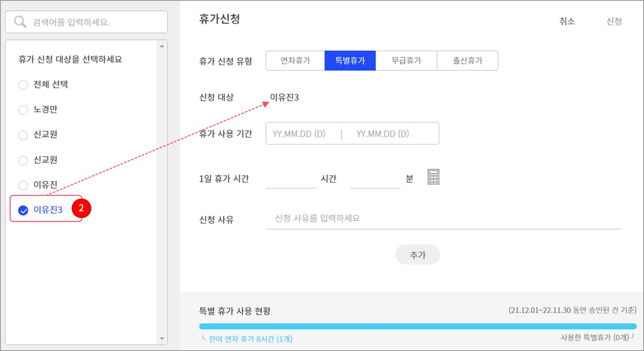Select the 이유진 radio button
This screenshot has width=644, height=351.
[x=23, y=185]
